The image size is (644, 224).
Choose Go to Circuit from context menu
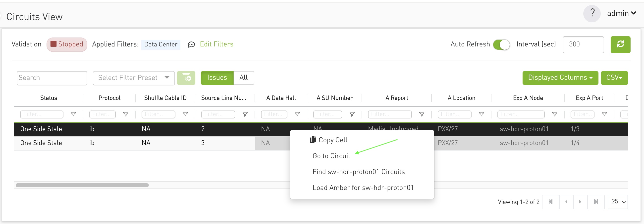pyautogui.click(x=331, y=156)
